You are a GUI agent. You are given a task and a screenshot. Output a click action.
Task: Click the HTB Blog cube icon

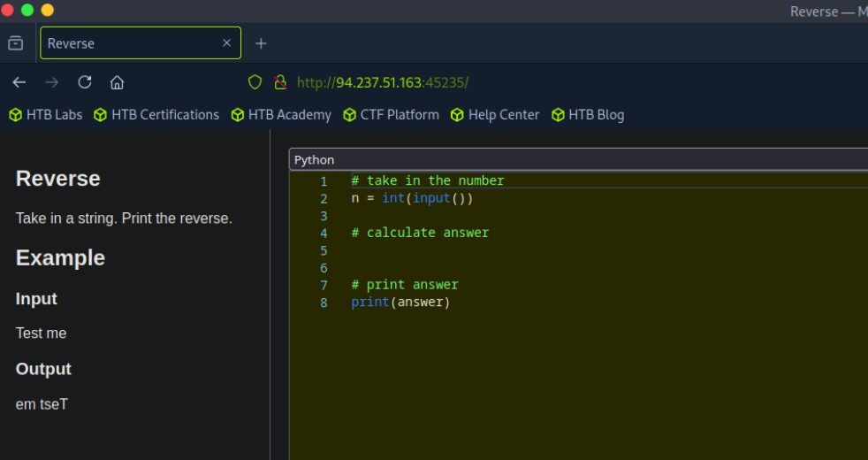[558, 115]
